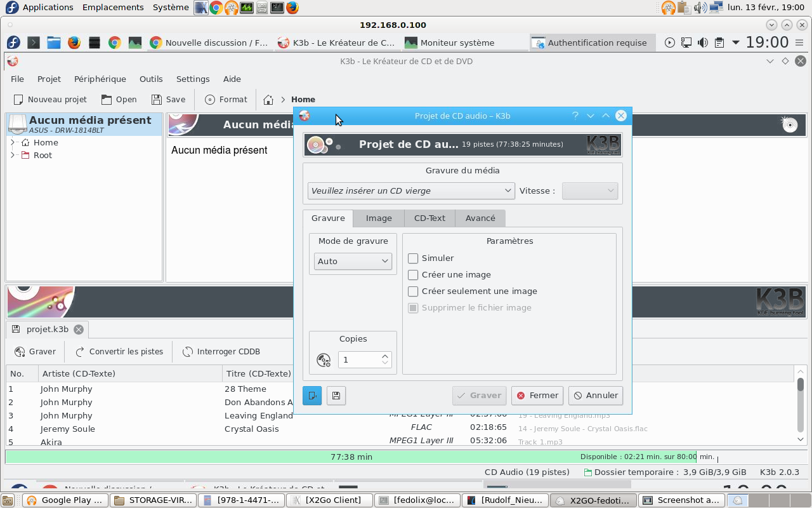Click the volume icon in remote KDE tray
The height and width of the screenshot is (508, 812).
click(703, 43)
